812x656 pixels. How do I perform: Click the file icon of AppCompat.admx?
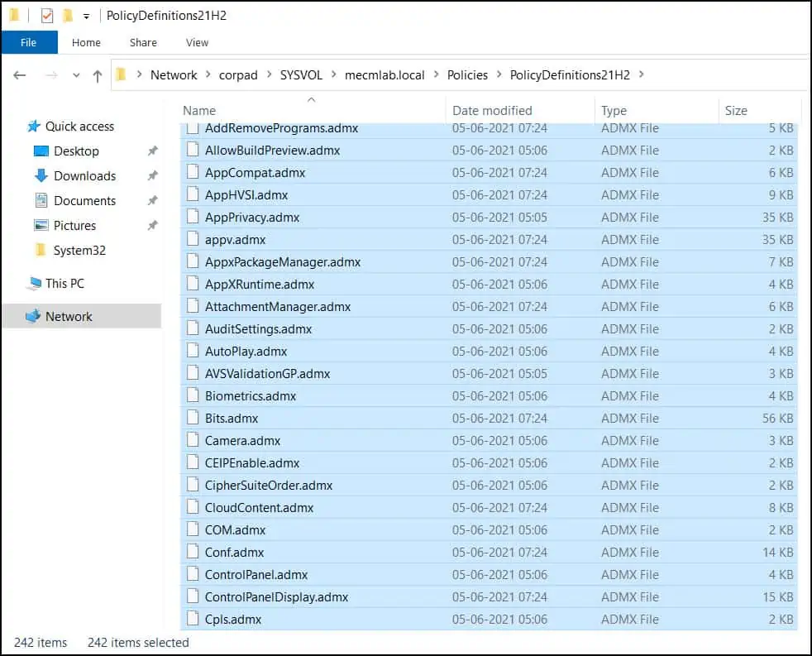(x=193, y=172)
